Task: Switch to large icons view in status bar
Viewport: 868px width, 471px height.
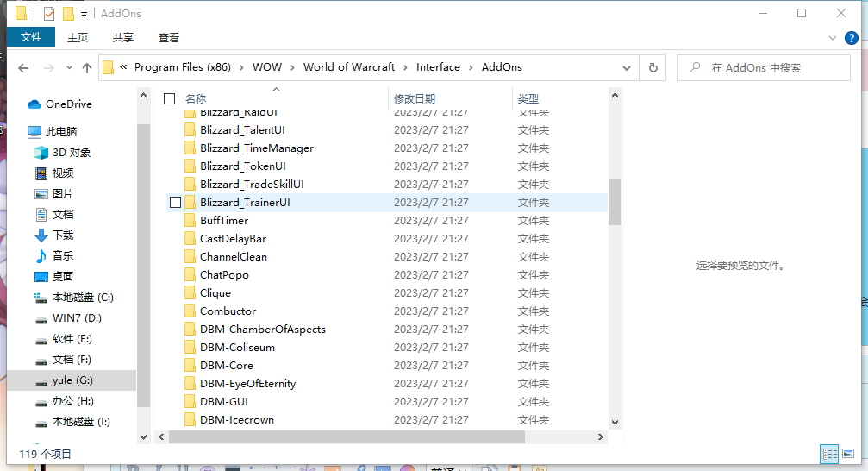Action: pos(849,454)
